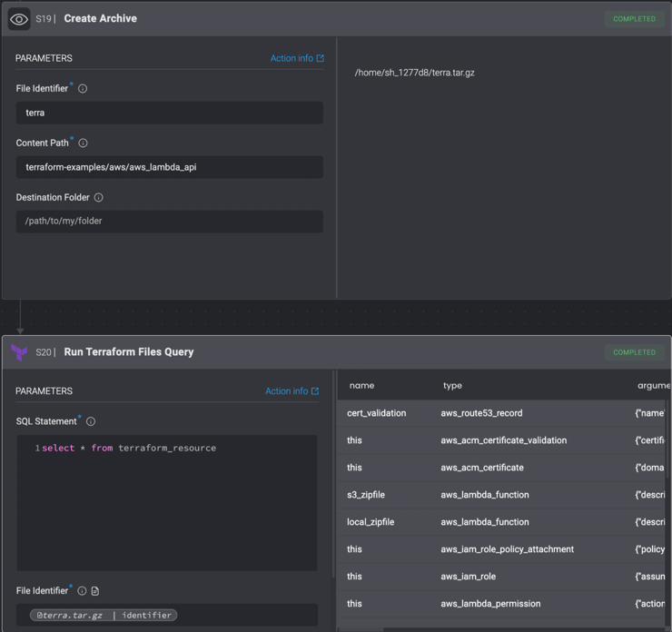The height and width of the screenshot is (632, 672).
Task: Show info for the Create Archive File Identifier
Action: 83,89
